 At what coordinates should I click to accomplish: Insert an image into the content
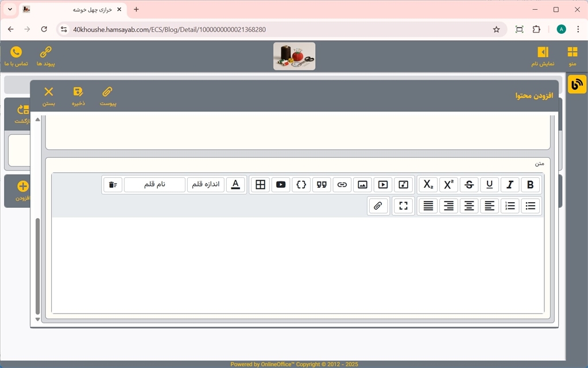(x=362, y=185)
